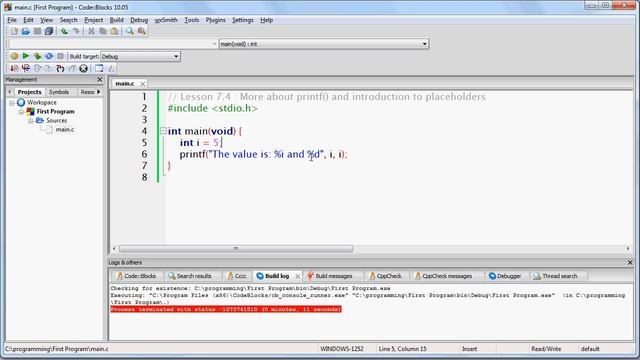Fold the main function code block

click(x=163, y=131)
